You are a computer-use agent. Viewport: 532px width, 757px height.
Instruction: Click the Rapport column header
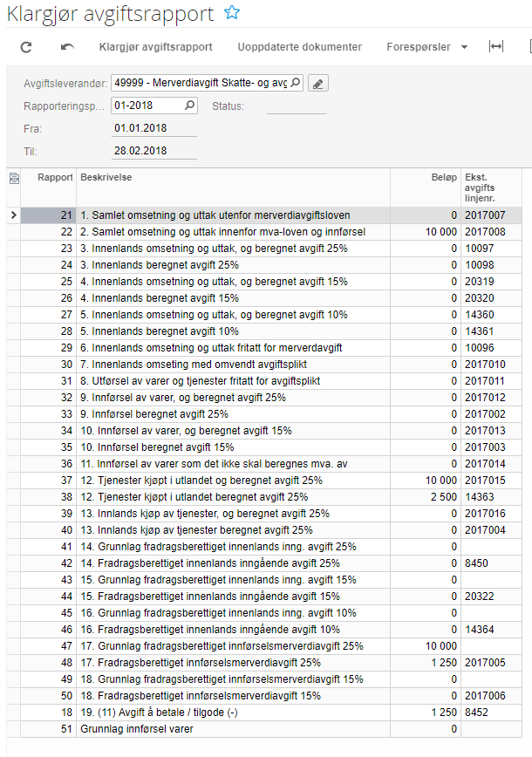tap(54, 178)
